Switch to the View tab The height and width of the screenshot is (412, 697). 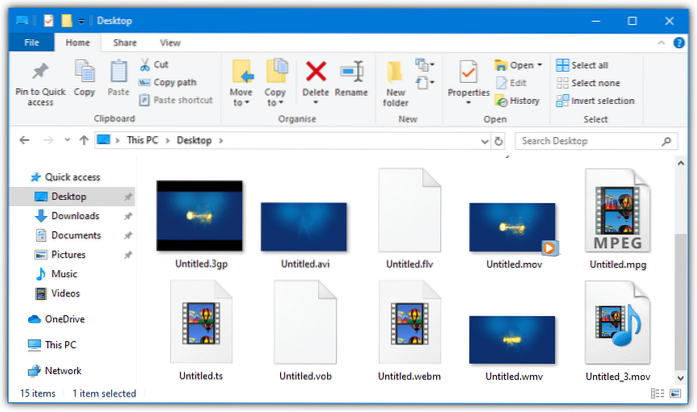tap(170, 43)
